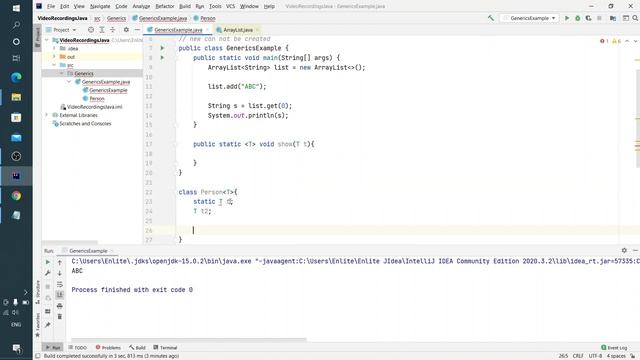
Task: Open the File menu
Action: (51, 6)
